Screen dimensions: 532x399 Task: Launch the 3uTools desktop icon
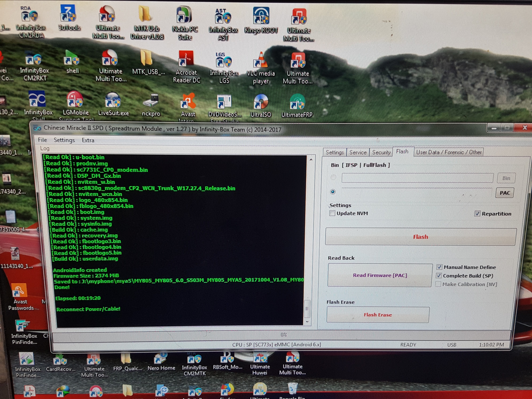pyautogui.click(x=69, y=18)
